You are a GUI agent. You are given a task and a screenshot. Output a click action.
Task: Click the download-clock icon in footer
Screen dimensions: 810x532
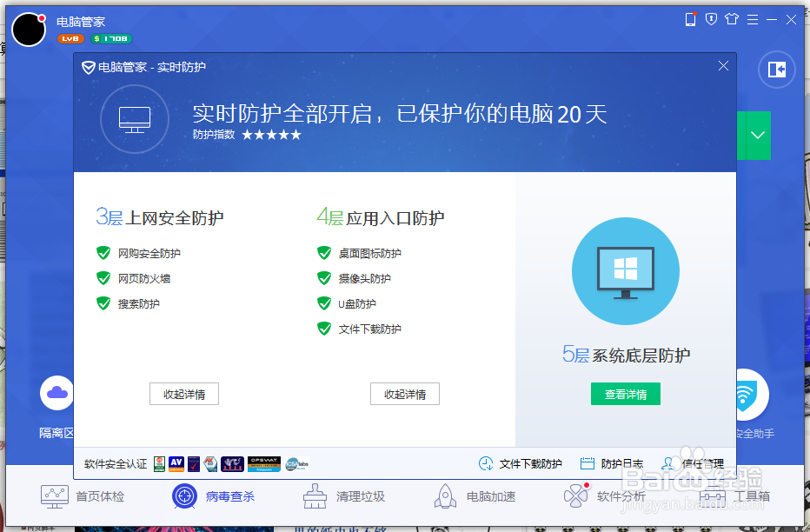486,464
